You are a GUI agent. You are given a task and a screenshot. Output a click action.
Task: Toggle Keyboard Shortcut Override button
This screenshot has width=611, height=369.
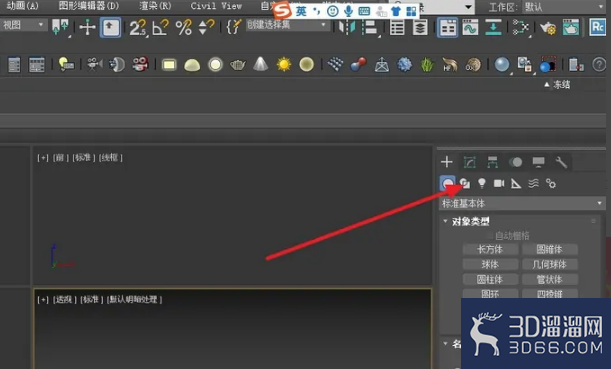click(110, 27)
